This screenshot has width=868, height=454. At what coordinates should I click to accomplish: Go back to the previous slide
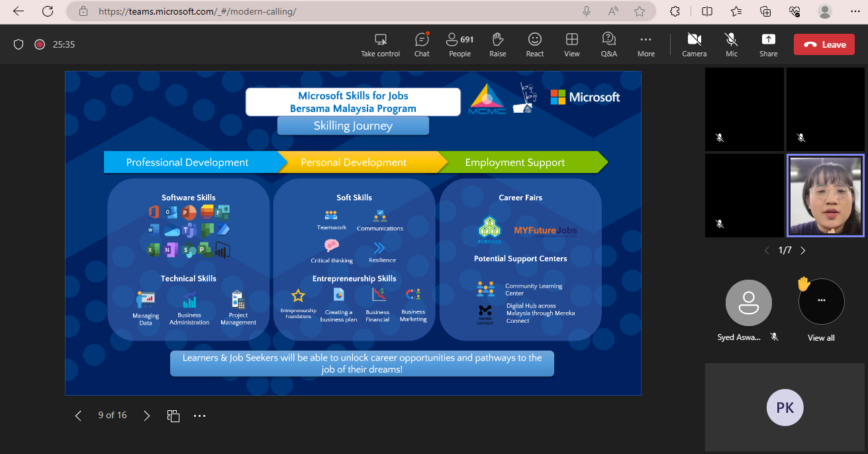tap(78, 416)
